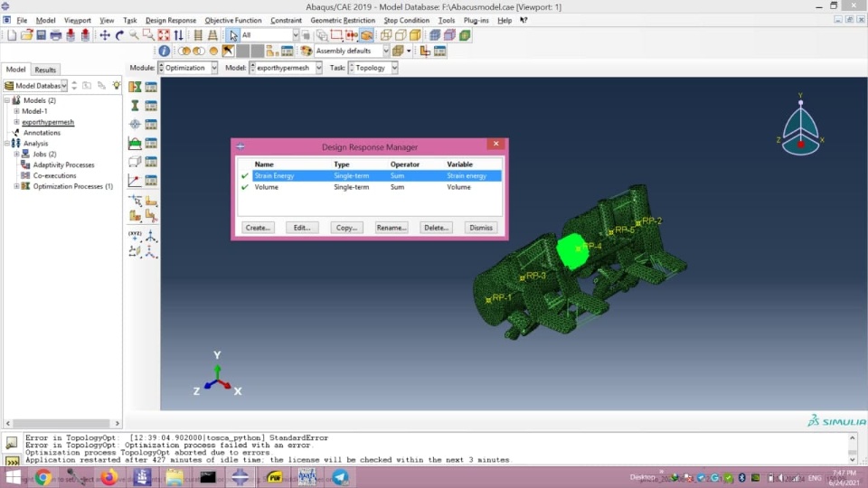Select the Volume row in the manager
This screenshot has width=868, height=488.
pos(376,188)
